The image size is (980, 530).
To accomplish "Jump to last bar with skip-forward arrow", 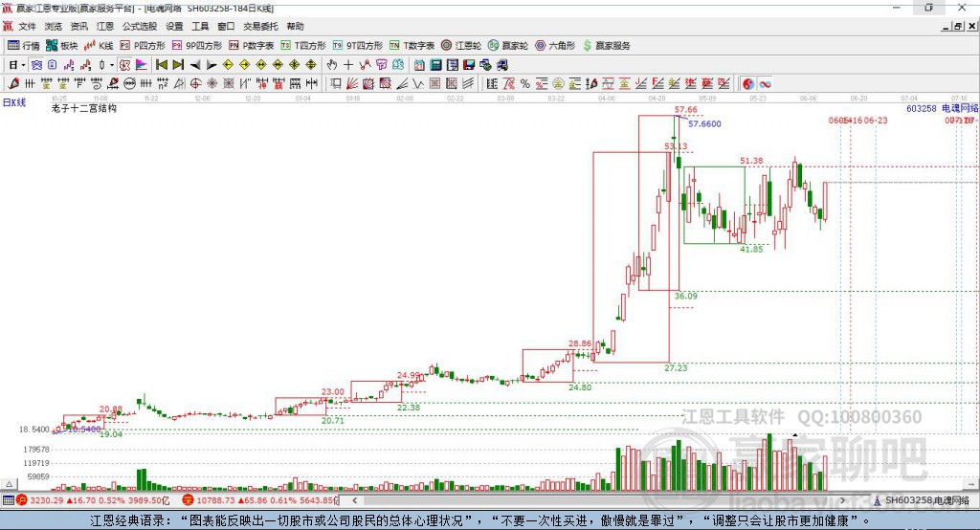I will pos(178,65).
